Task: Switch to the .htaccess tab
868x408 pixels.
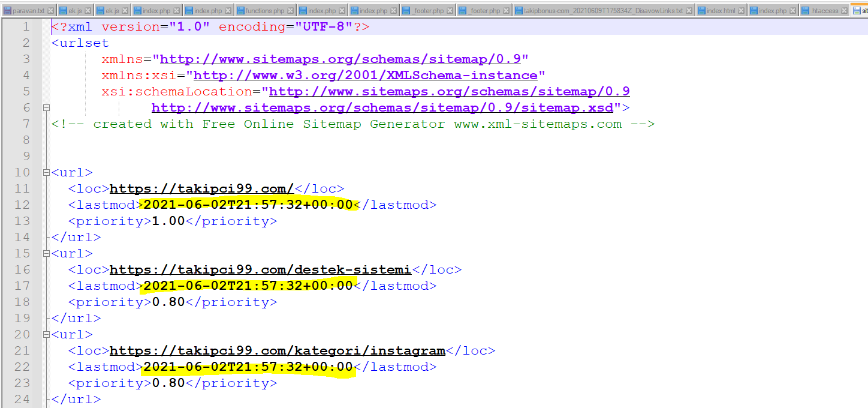Action: pos(824,11)
